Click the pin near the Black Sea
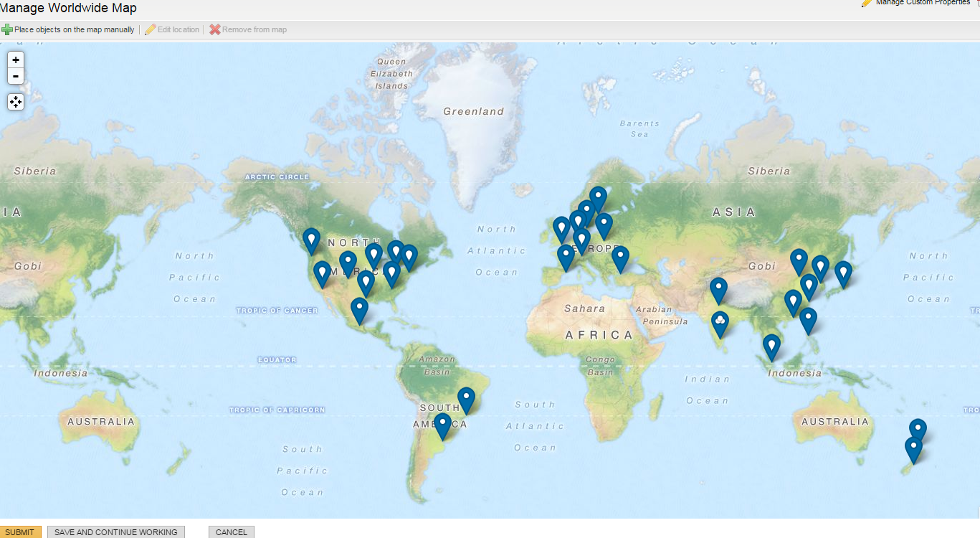 coord(620,260)
